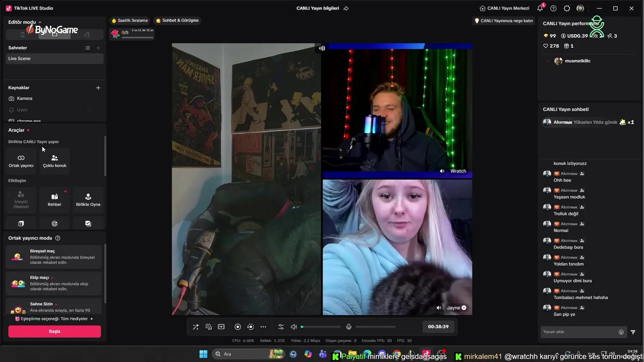Choose Sahne Sizin mode card
The image size is (644, 362).
(54, 306)
